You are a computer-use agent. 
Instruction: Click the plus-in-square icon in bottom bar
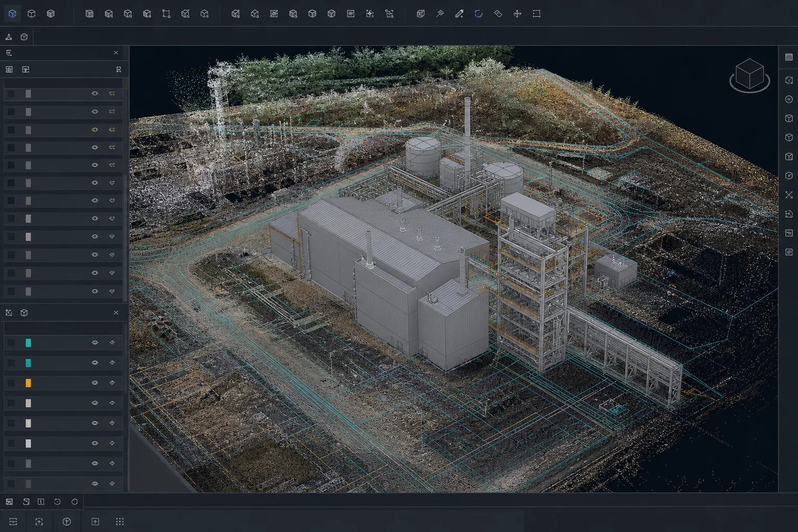click(95, 522)
